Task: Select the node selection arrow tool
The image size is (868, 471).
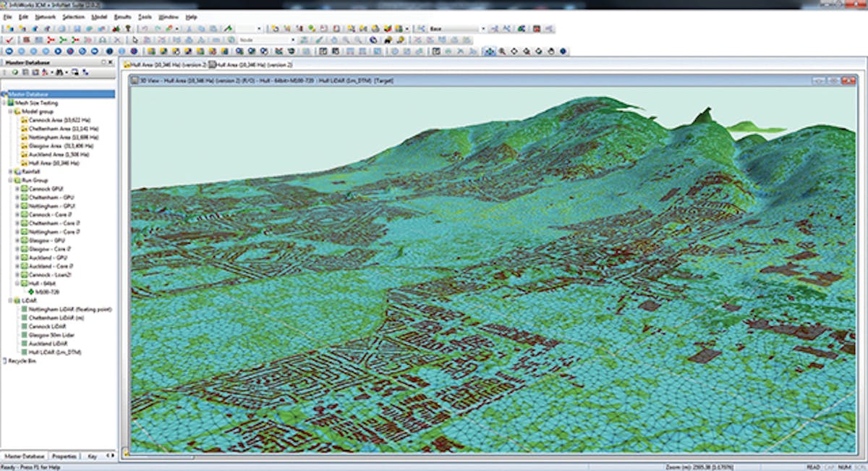Action: [135, 40]
